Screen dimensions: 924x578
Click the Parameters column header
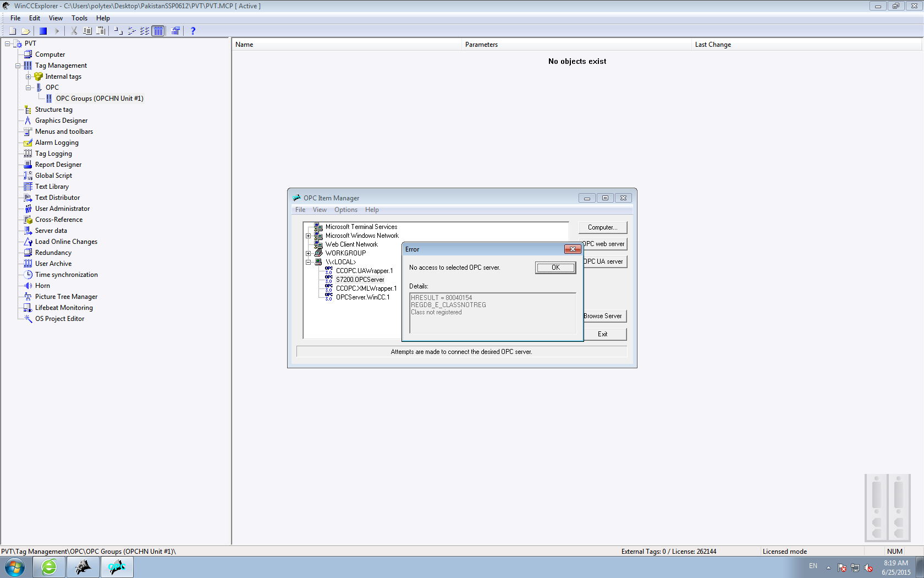click(x=577, y=45)
